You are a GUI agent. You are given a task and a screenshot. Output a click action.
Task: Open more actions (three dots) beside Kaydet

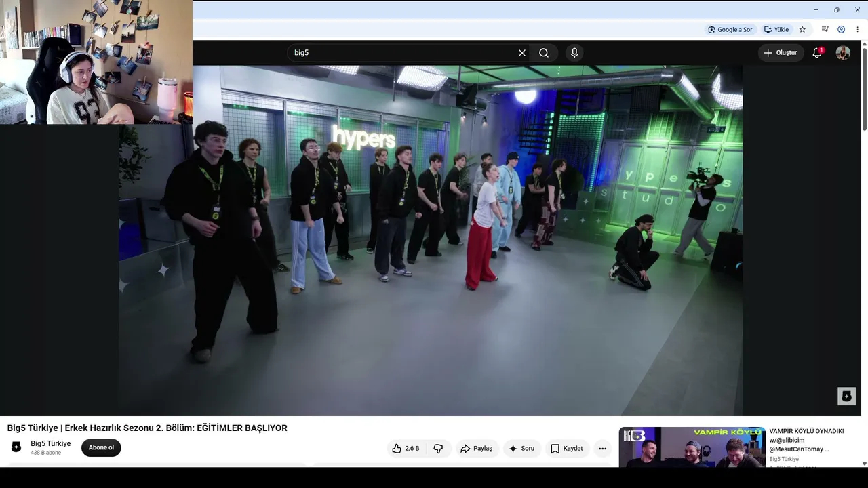tap(602, 449)
